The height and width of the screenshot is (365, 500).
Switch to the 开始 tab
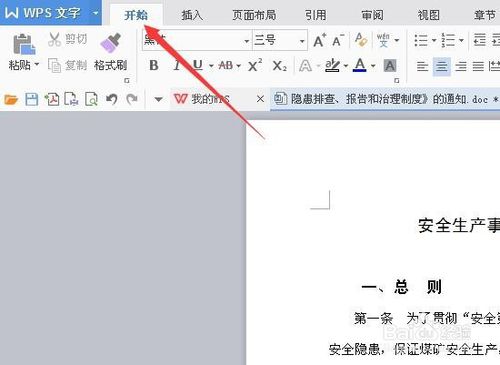tap(136, 15)
